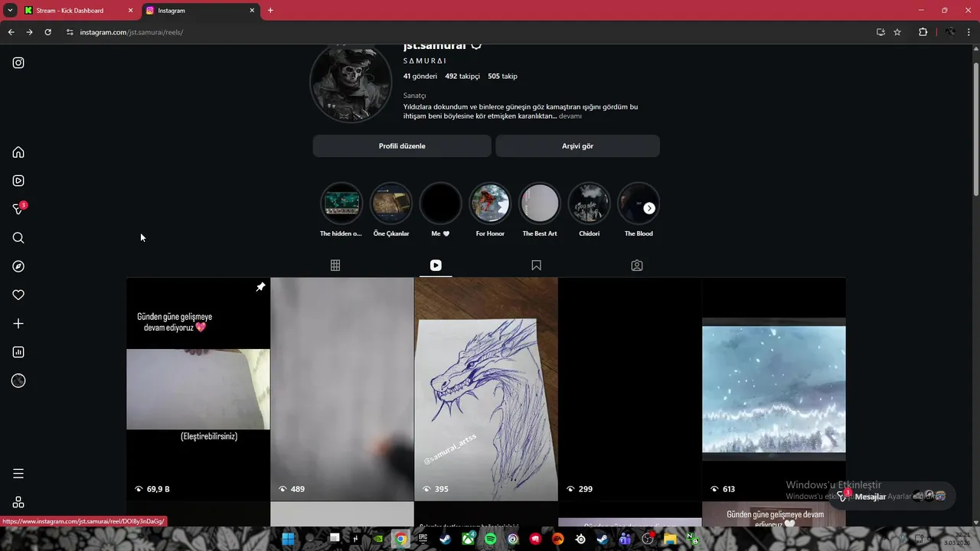Open the 505 takip following list
The width and height of the screenshot is (980, 551).
[x=503, y=77]
